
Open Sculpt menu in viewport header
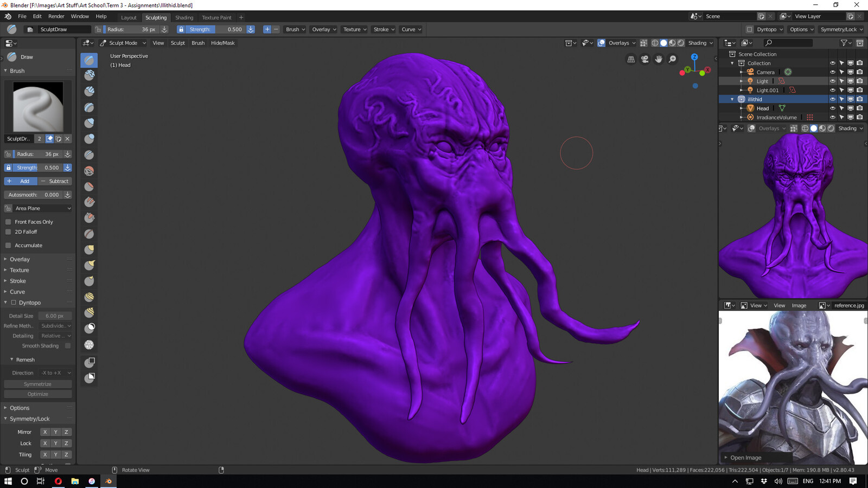(x=178, y=43)
